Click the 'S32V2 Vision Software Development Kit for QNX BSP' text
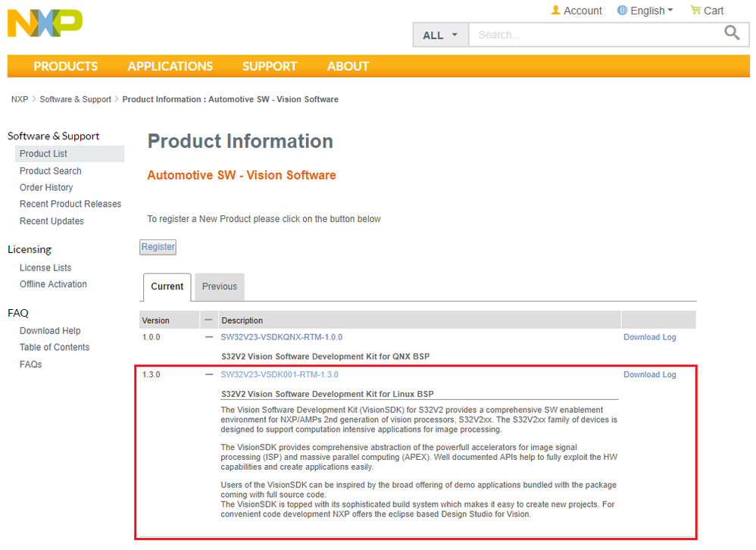 [326, 357]
